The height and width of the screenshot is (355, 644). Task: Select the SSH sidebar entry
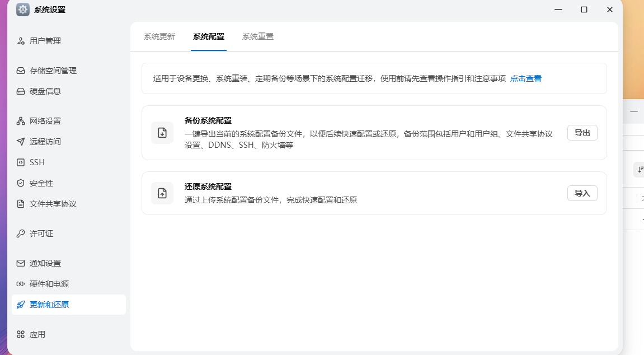pos(69,162)
